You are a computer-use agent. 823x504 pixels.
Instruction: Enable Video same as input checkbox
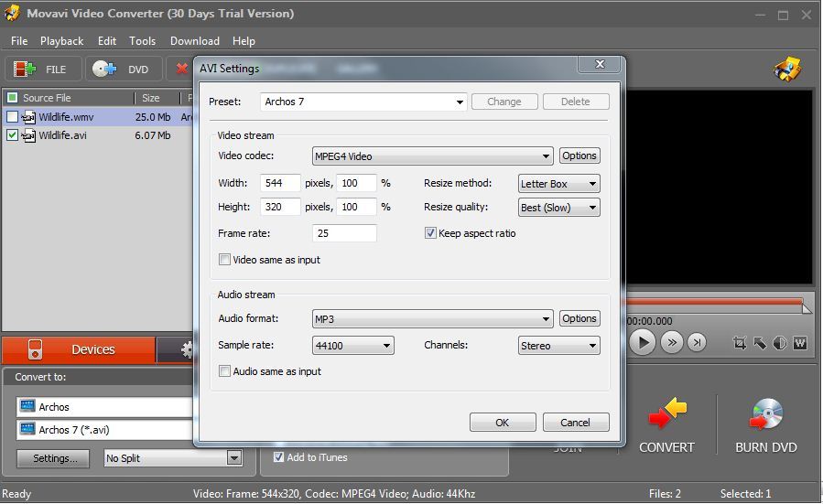[x=224, y=259]
